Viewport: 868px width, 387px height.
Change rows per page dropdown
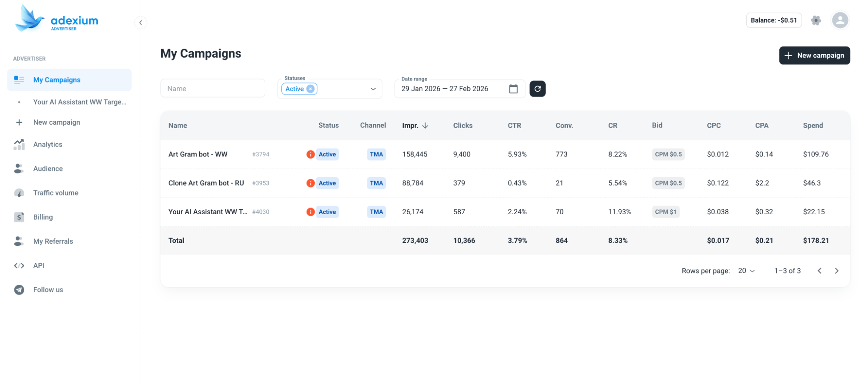pos(746,271)
